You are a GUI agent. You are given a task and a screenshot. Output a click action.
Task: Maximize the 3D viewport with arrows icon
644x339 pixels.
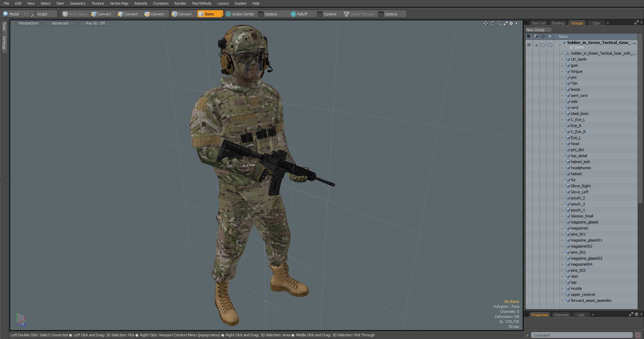(505, 23)
